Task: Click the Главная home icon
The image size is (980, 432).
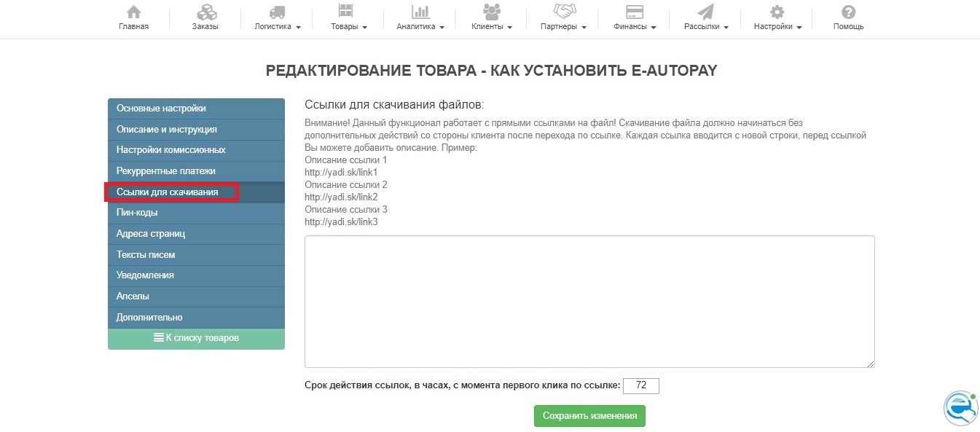Action: tap(133, 12)
